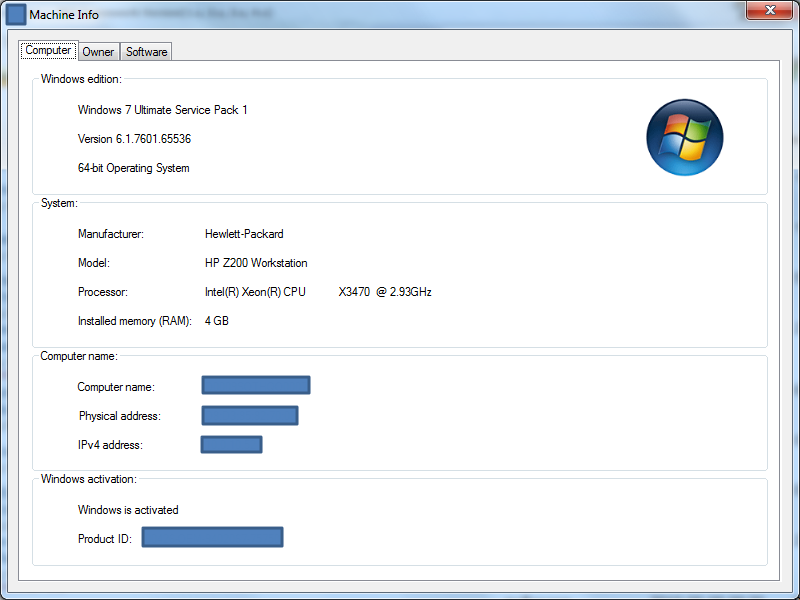Screen dimensions: 800x600
Task: Select the 'Intel(R) Xeon(R) CPU' text
Action: point(255,292)
